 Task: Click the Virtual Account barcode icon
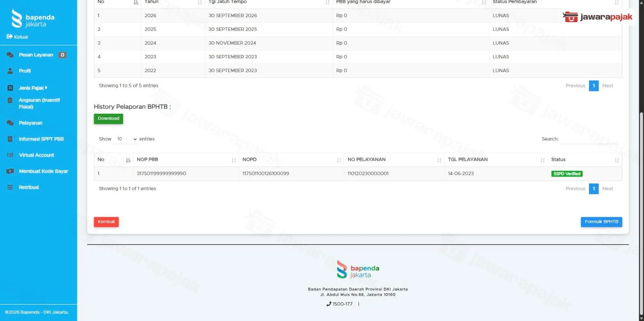point(10,155)
